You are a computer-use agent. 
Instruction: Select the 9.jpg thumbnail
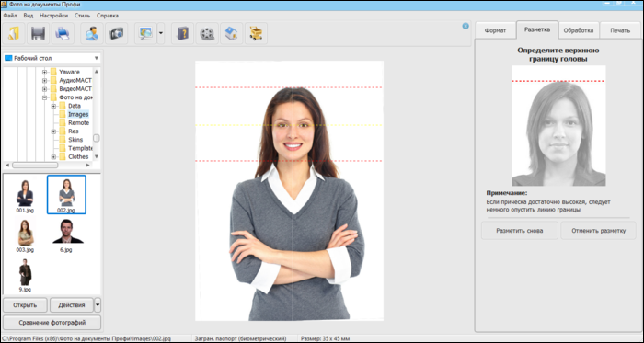25,275
